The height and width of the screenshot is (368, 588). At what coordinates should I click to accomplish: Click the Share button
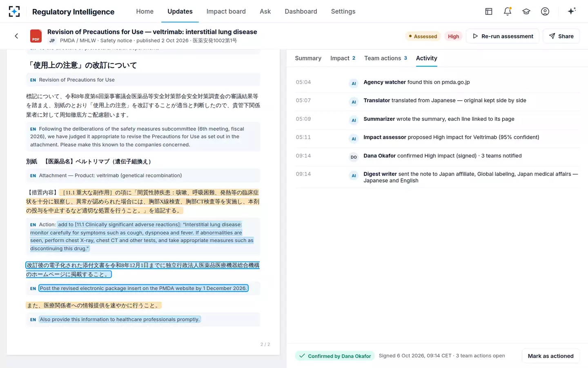pos(561,36)
